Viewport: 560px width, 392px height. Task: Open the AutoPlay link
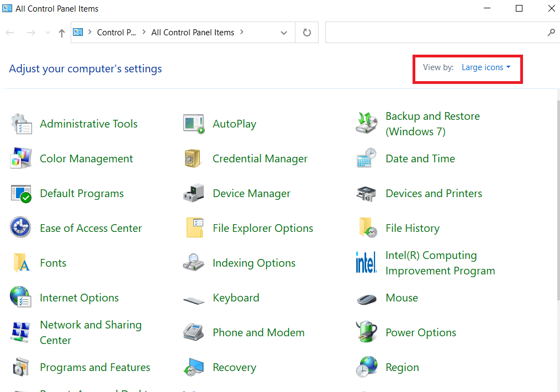pyautogui.click(x=234, y=124)
